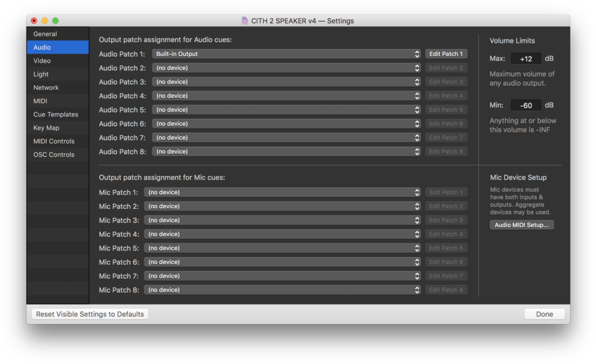596x364 pixels.
Task: Open Audio MIDI Setup
Action: 521,225
